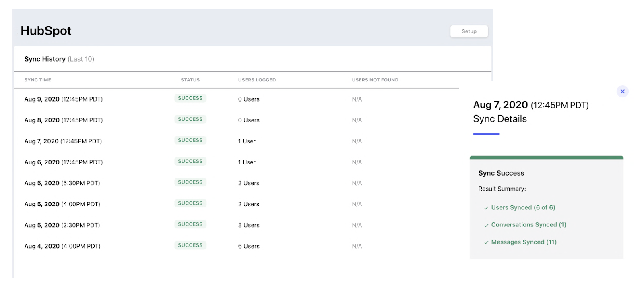Viewport: 644px width, 288px height.
Task: Open the Aug 6, 2020 sync entry
Action: click(x=237, y=162)
